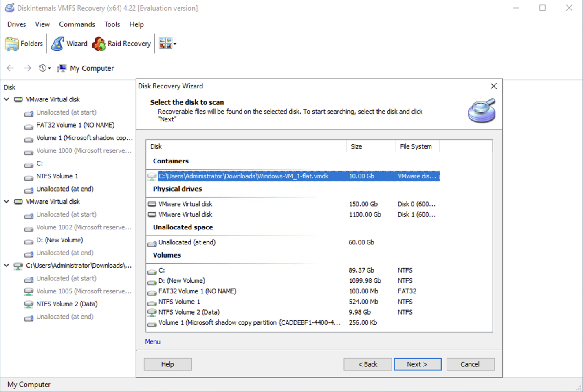Select NTFS Volume 1 in the tree
Screen dimensions: 583x392
coord(57,176)
